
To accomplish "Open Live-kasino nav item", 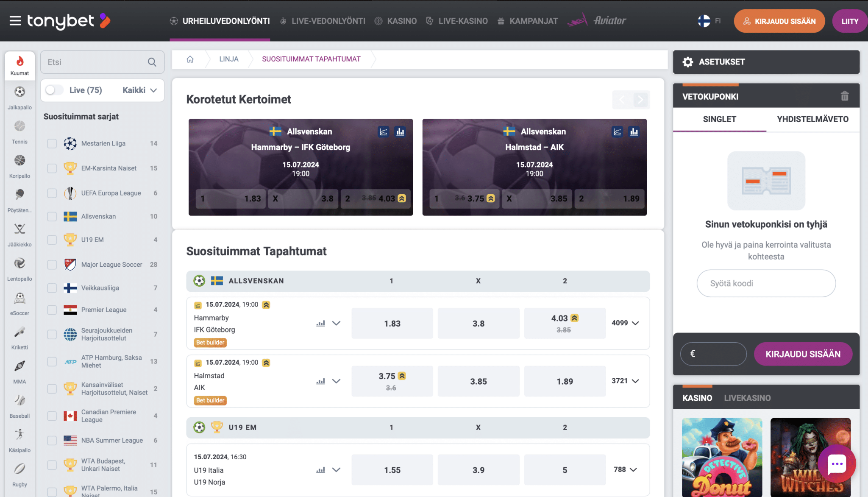I will pos(457,21).
